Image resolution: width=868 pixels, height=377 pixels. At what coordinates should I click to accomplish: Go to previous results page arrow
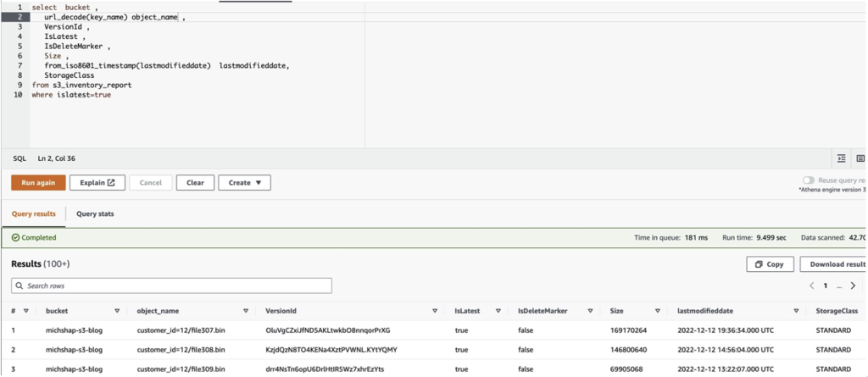click(x=811, y=286)
